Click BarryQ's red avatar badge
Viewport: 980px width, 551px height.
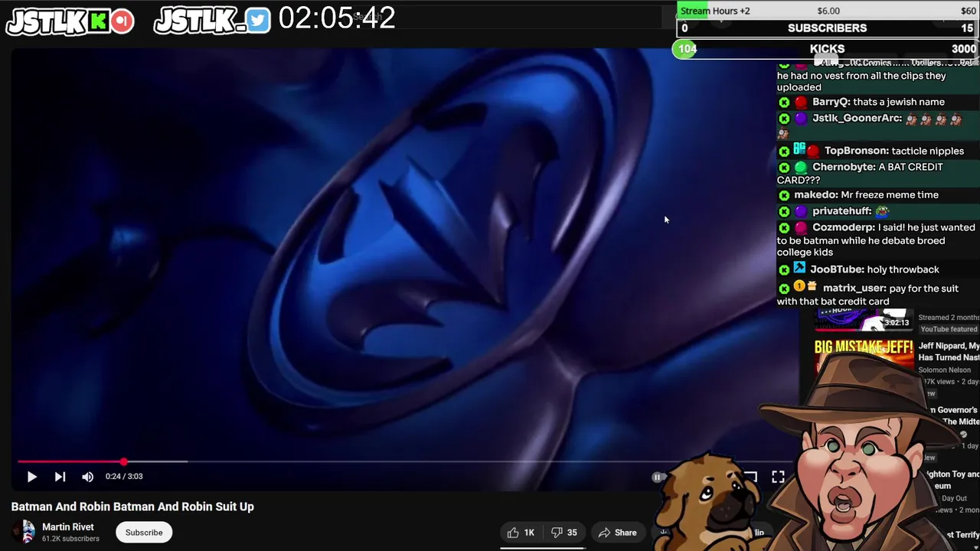pos(801,102)
